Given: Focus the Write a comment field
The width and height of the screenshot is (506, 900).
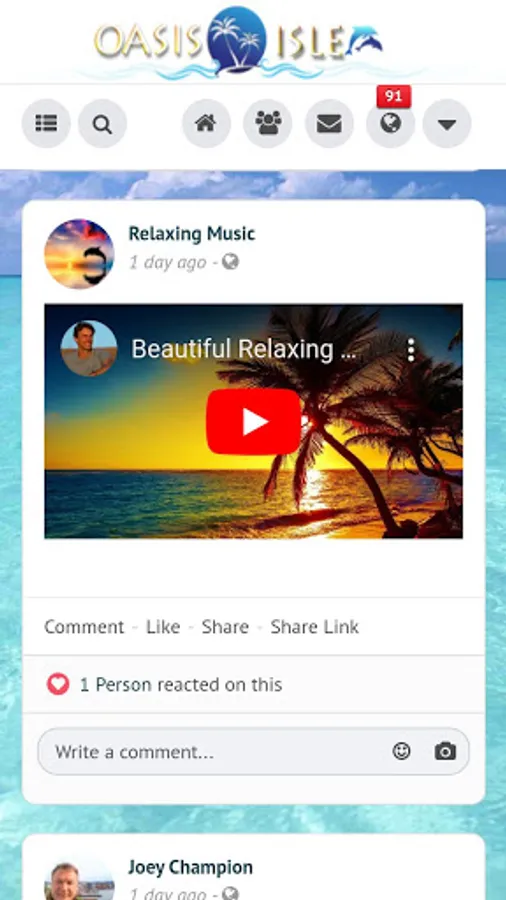Looking at the screenshot, I should coord(253,751).
